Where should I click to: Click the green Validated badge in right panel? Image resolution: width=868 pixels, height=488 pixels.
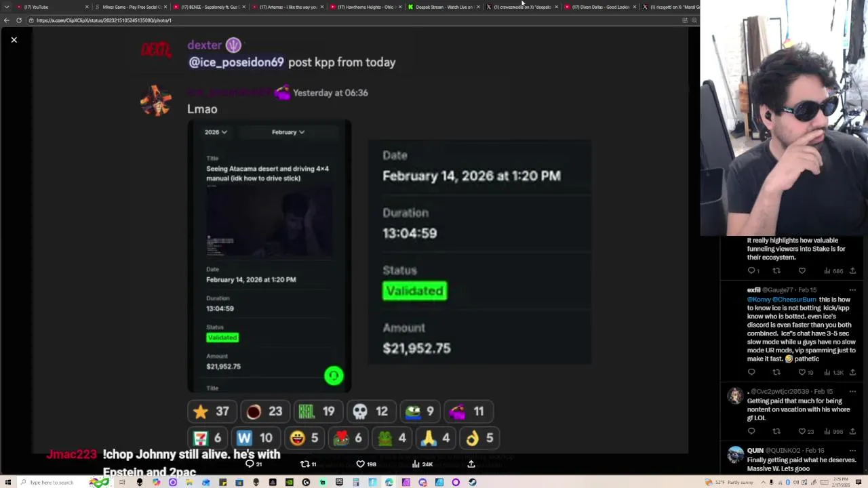click(414, 291)
